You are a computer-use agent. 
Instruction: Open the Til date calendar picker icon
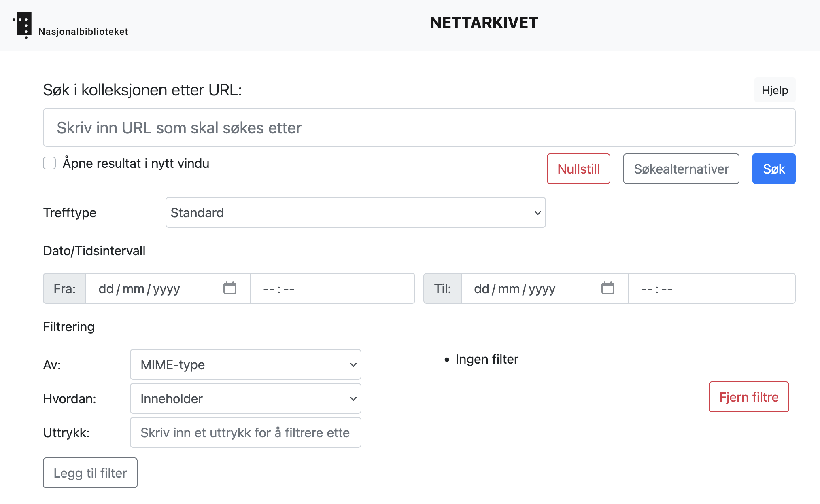click(x=608, y=288)
